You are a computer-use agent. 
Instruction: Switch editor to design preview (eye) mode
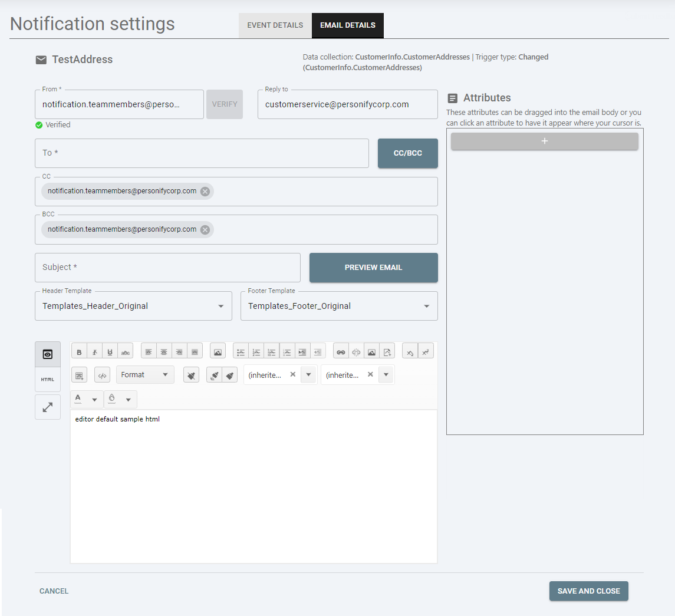point(48,354)
